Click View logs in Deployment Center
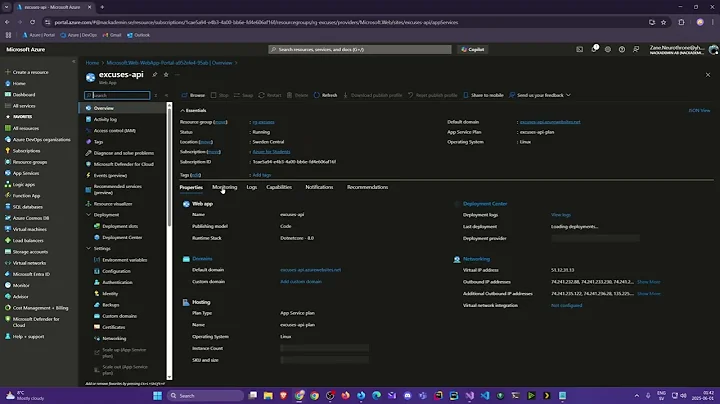 tap(561, 215)
